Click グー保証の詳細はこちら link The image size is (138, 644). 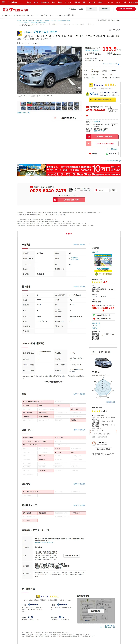click(x=112, y=161)
